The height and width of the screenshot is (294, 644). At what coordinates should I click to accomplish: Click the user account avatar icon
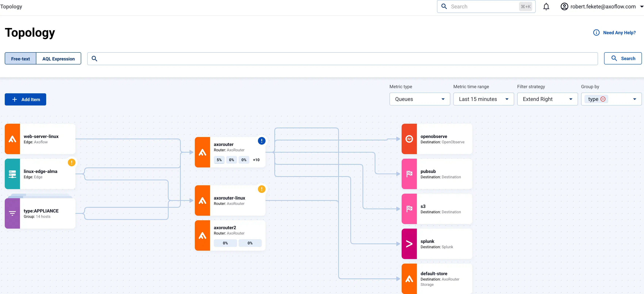click(x=564, y=6)
